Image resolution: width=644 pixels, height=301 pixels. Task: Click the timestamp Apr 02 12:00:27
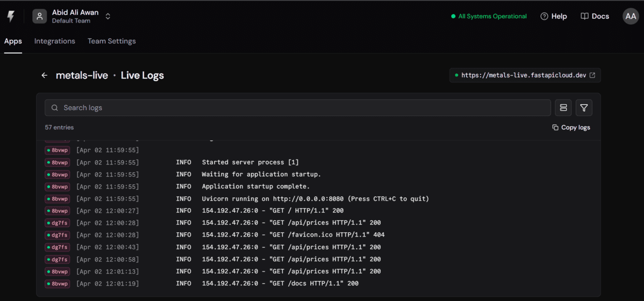[x=107, y=211]
